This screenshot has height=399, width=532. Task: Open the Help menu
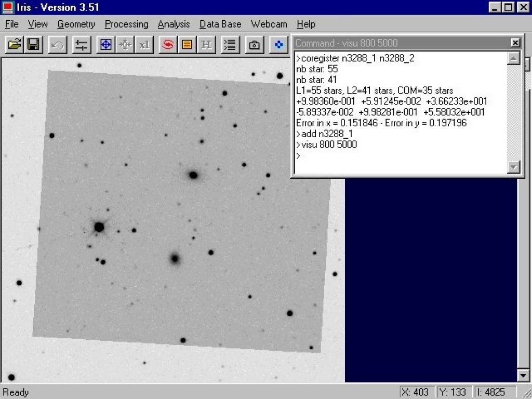(x=306, y=24)
